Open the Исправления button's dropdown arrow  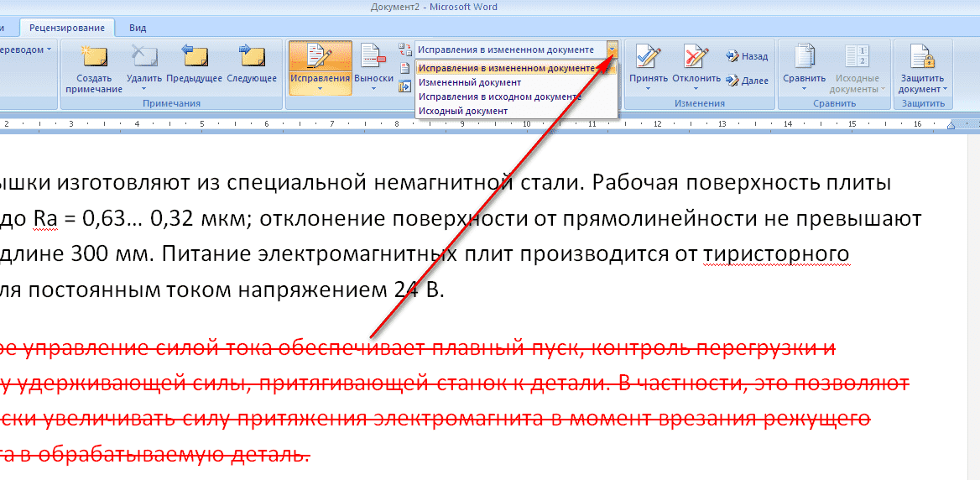320,88
